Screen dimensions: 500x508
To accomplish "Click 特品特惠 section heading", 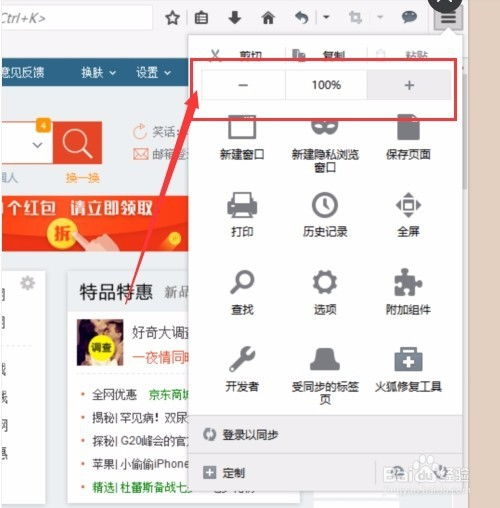I will 116,292.
